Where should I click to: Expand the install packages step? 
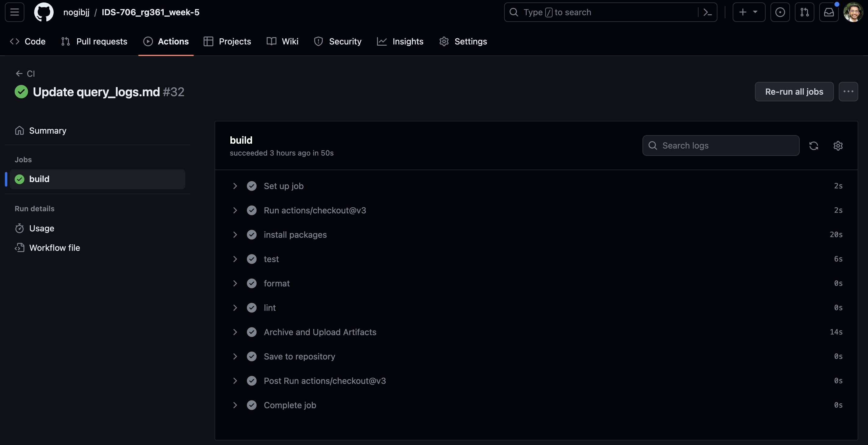pyautogui.click(x=235, y=235)
